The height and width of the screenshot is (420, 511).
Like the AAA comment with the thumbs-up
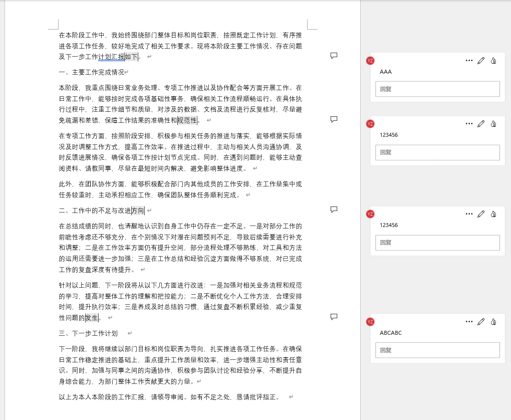pos(493,60)
